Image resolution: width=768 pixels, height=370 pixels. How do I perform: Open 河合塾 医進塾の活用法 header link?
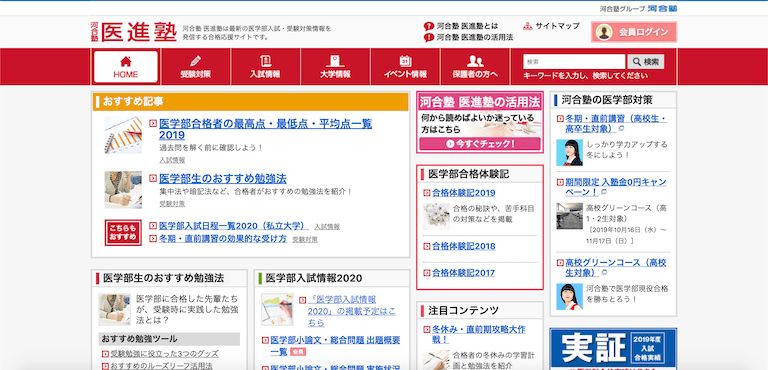(x=475, y=37)
